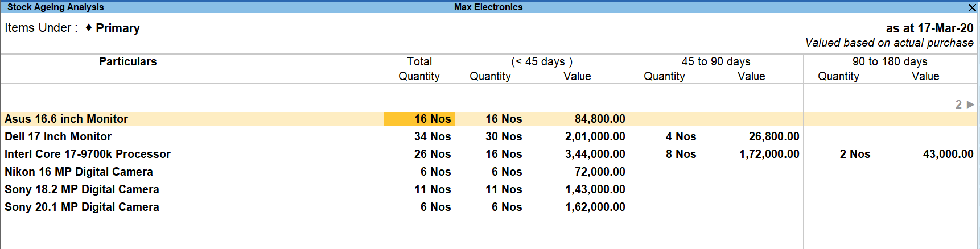Viewport: 980px width, 249px height.
Task: Click value 1,43,000.00 for Sony 18.2 MP
Action: tap(595, 189)
